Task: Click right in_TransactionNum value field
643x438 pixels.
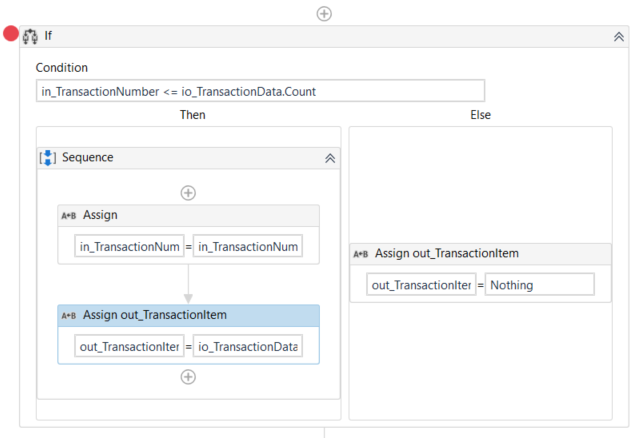Action: tap(248, 246)
